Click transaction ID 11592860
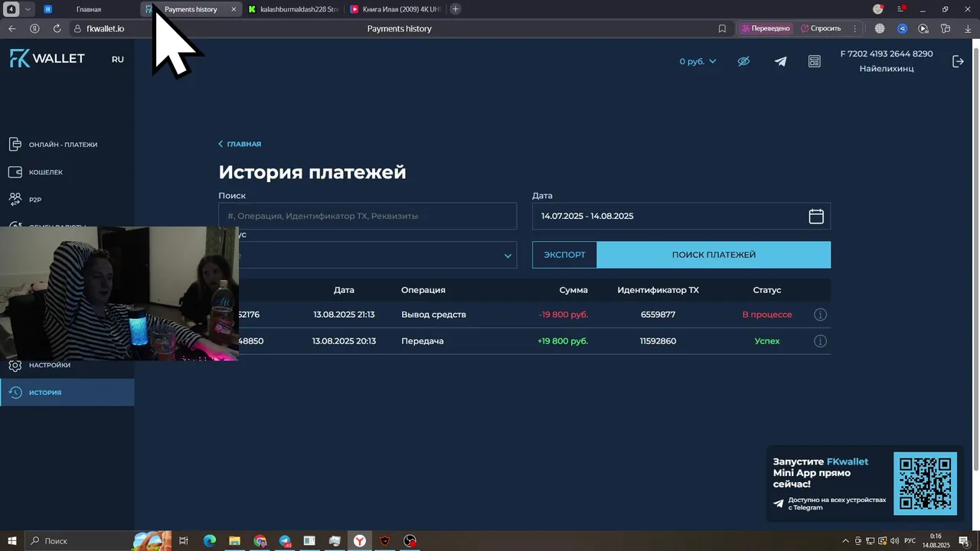 (x=658, y=341)
